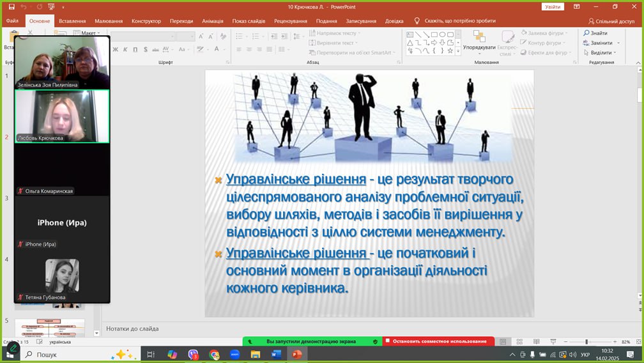The width and height of the screenshot is (644, 363).
Task: Expand the Заливка фігури dropdown
Action: click(x=569, y=33)
